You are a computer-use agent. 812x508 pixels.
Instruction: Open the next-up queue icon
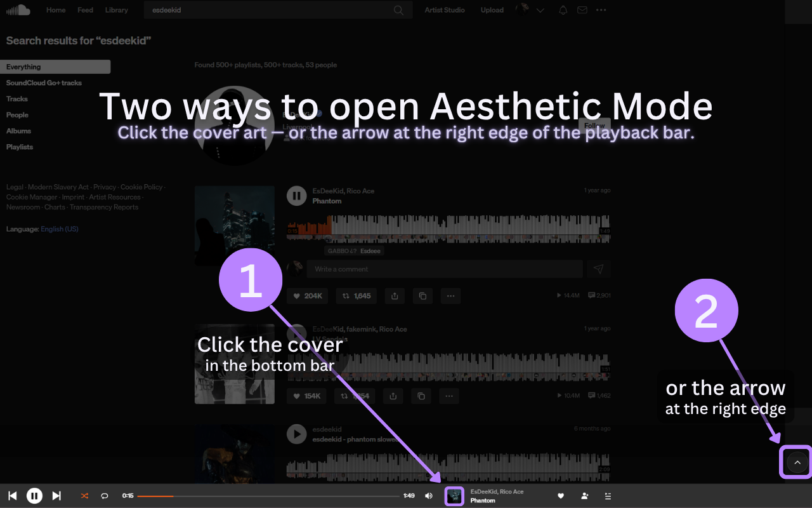click(x=608, y=496)
